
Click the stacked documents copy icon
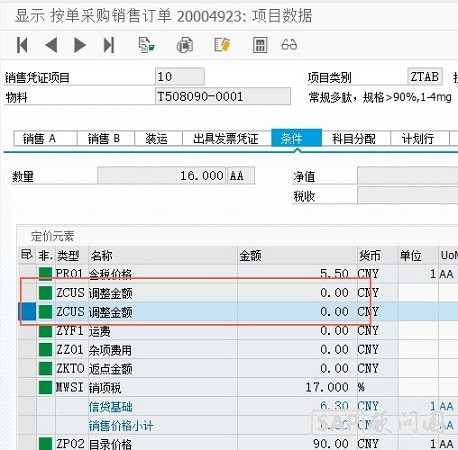coord(184,45)
